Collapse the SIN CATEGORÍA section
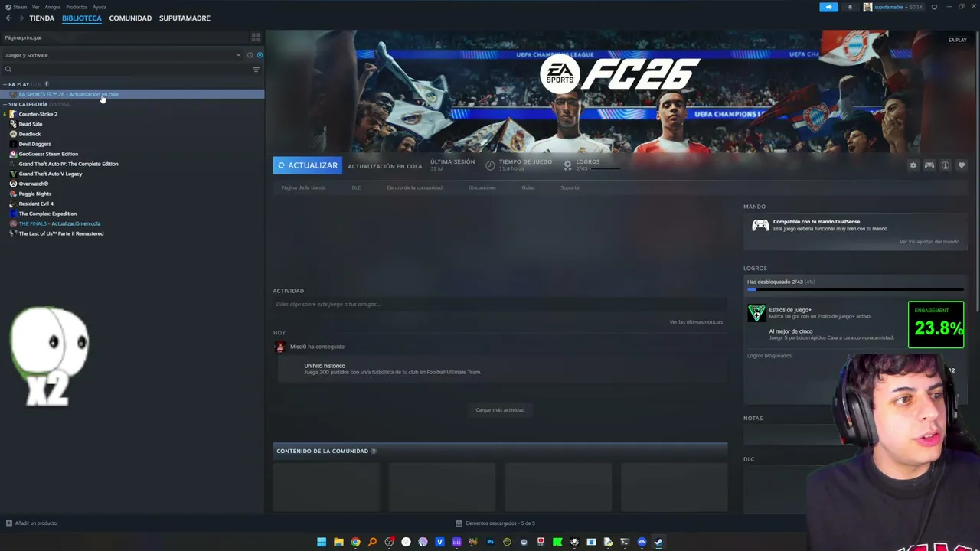 (x=5, y=104)
